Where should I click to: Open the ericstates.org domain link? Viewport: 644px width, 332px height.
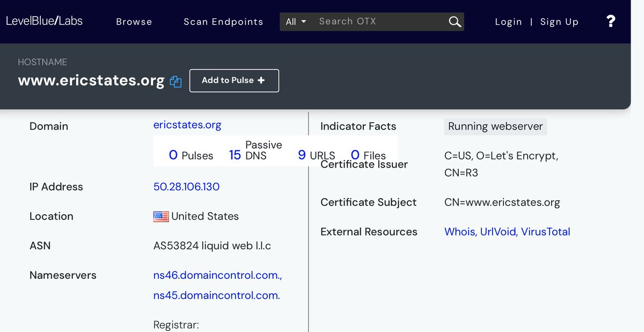tap(187, 125)
